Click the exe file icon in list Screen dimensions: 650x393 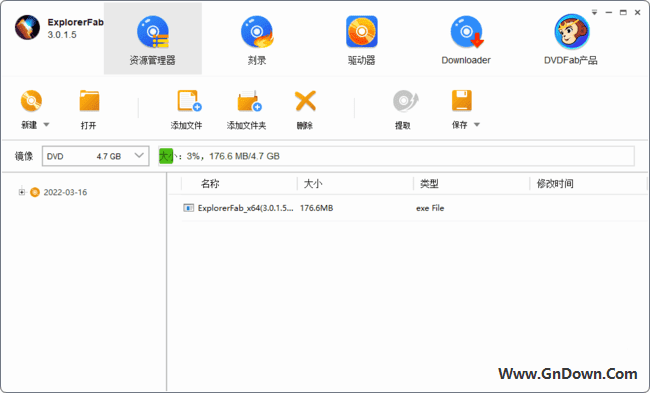[189, 208]
